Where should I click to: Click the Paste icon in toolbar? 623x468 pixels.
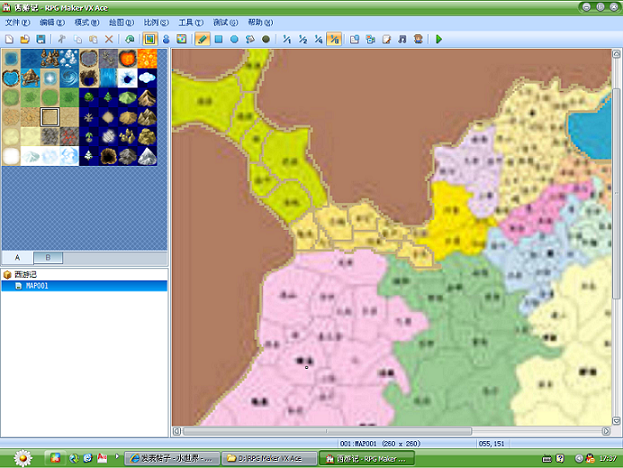pos(93,39)
